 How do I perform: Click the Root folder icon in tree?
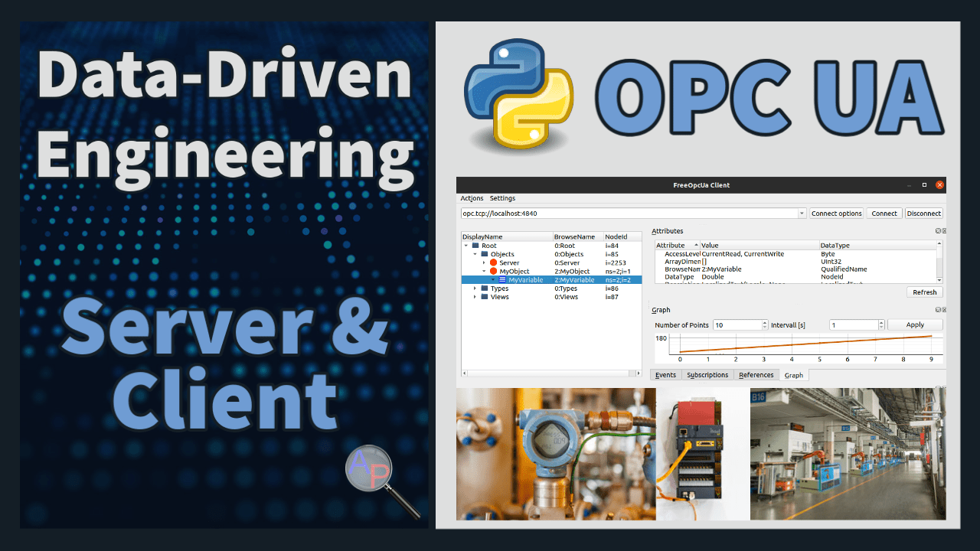tap(475, 246)
